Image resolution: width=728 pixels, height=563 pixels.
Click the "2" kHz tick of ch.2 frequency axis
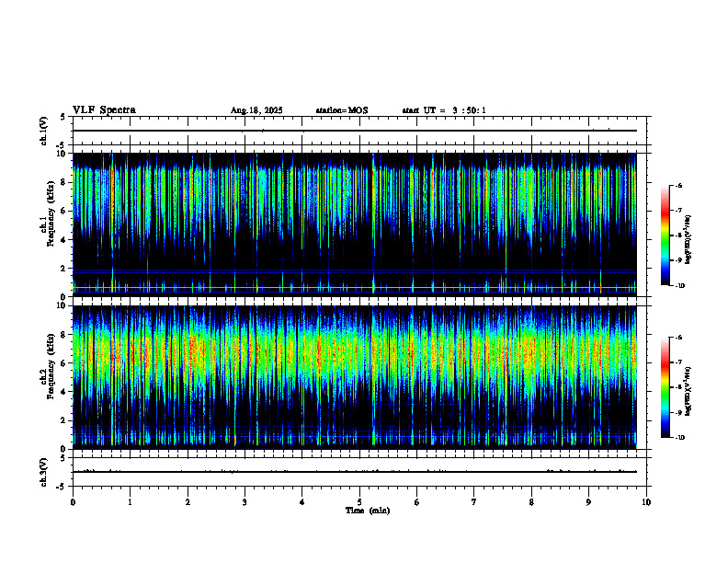point(63,420)
